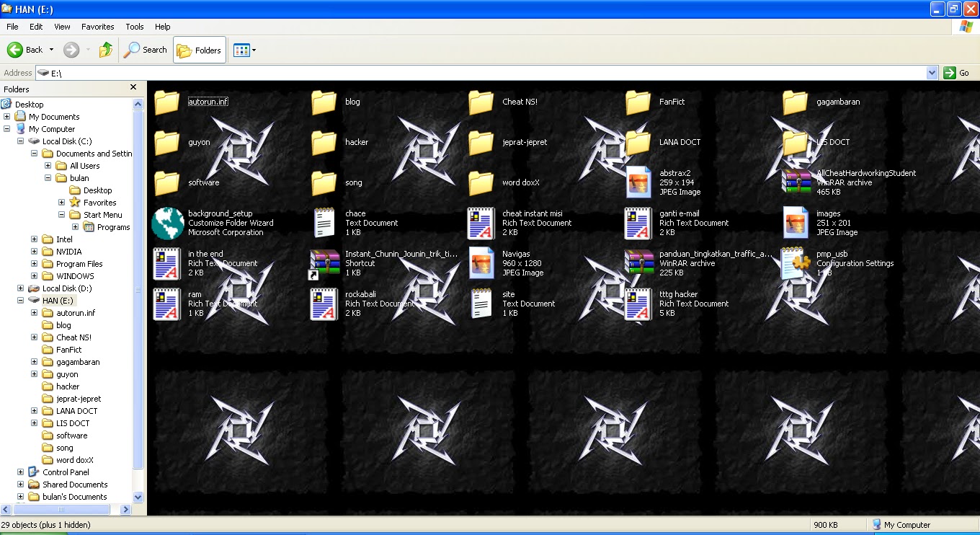Expand the WINDOWS folder tree node
Viewport: 980px width, 535px height.
point(35,276)
